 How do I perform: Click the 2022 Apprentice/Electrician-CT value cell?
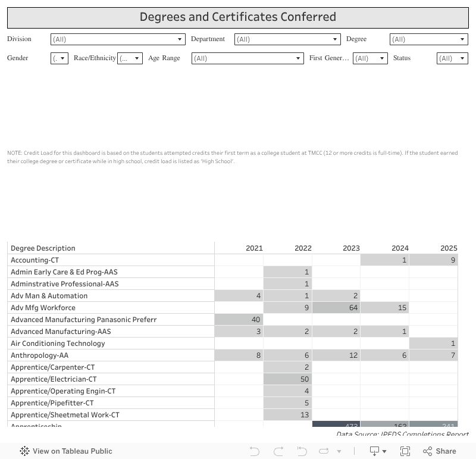(x=287, y=379)
